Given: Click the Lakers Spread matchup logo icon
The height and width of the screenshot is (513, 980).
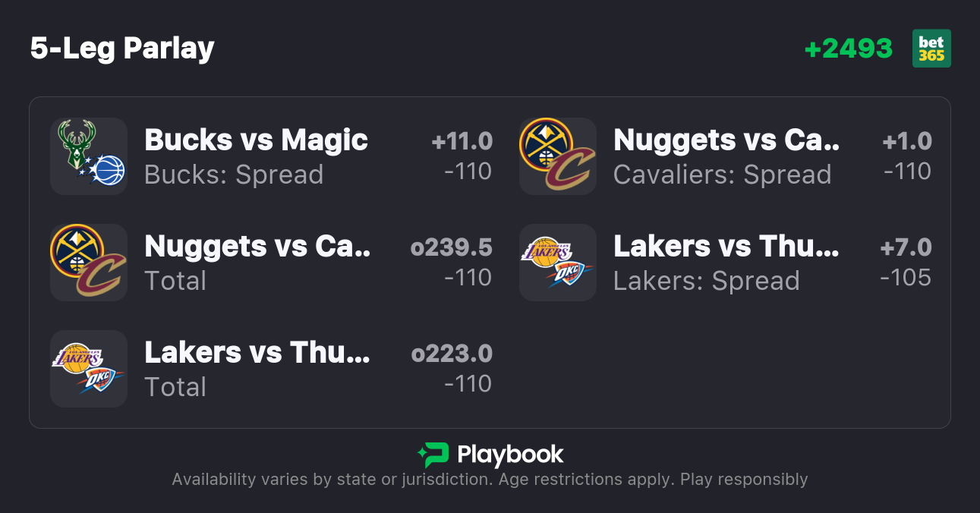Looking at the screenshot, I should click(x=558, y=263).
